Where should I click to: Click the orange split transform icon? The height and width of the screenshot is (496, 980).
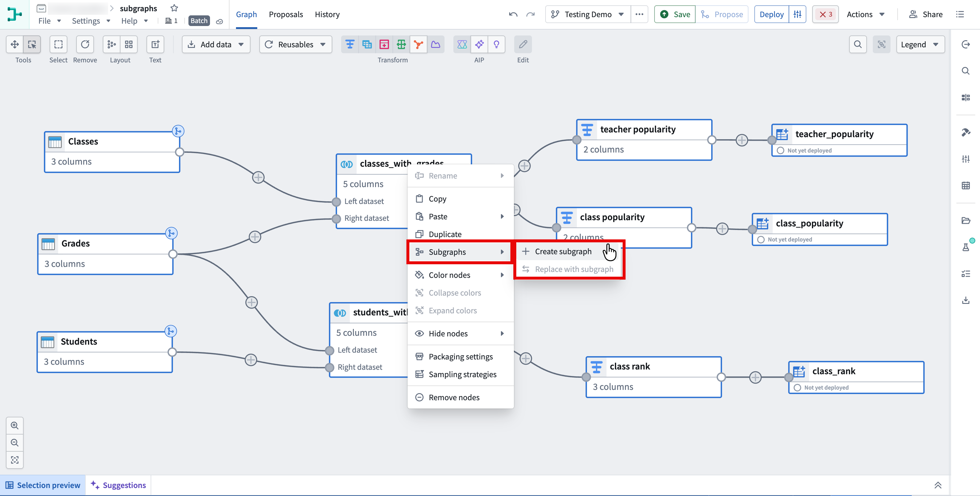419,45
